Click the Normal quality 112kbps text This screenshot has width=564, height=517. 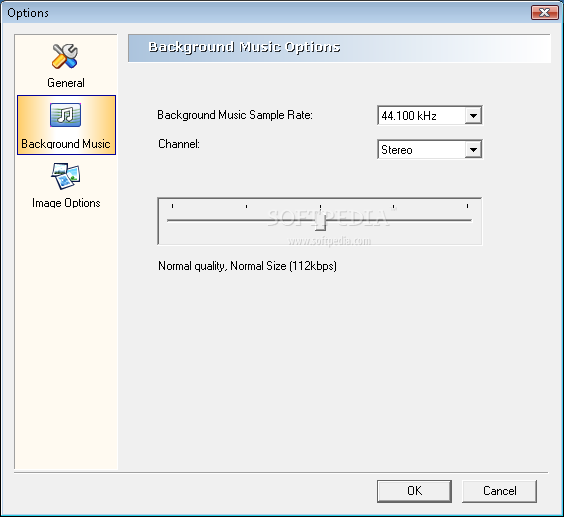point(247,266)
